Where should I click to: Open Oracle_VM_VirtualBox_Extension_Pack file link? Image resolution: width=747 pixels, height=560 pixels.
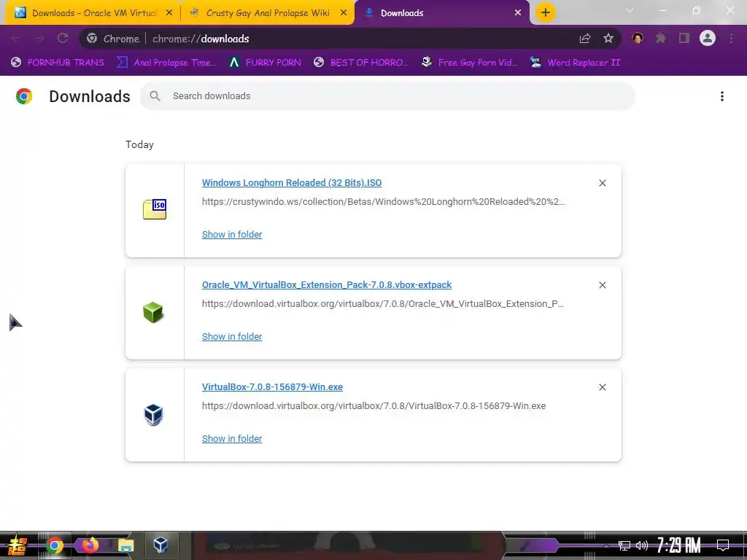[327, 285]
